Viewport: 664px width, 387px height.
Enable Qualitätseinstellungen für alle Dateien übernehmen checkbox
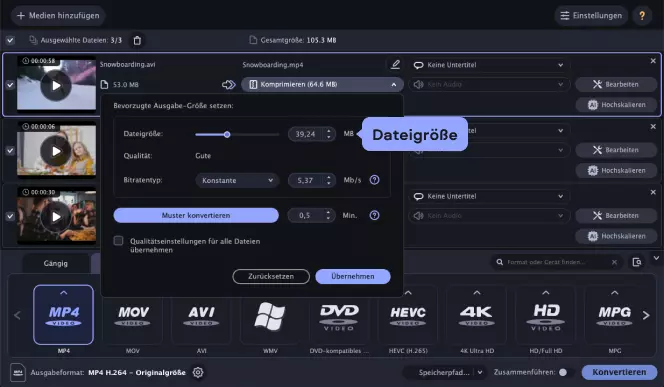(x=119, y=241)
